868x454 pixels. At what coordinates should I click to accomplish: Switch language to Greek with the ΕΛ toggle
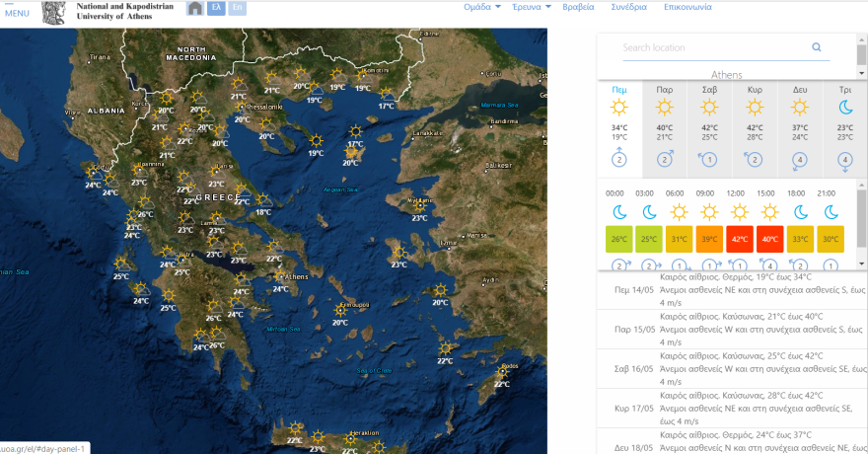[x=216, y=8]
